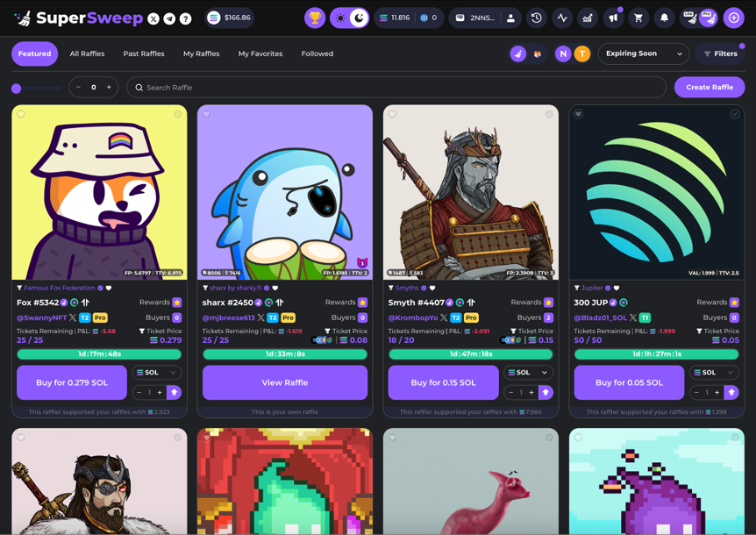Viewport: 756px width, 535px height.
Task: Open SOL currency dropdown on Fox #5342 card
Action: click(x=157, y=373)
